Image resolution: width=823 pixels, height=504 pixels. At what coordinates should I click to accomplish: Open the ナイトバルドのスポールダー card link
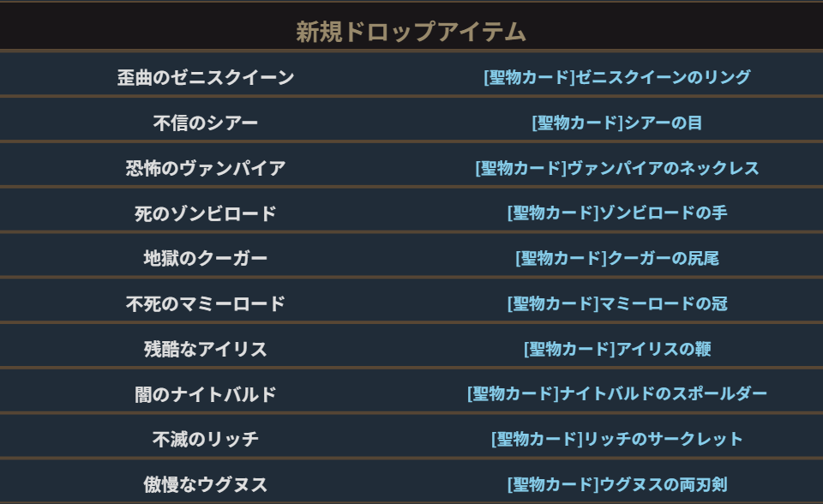tap(616, 394)
